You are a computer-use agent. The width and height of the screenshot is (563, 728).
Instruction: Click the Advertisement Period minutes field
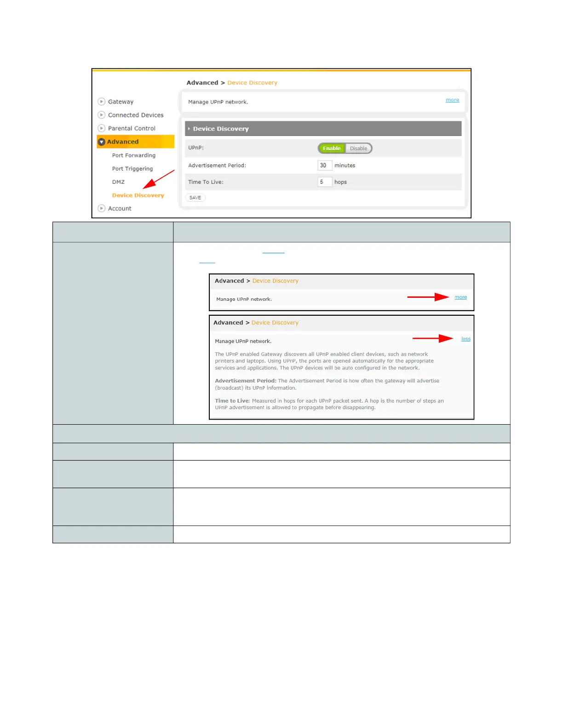click(325, 165)
